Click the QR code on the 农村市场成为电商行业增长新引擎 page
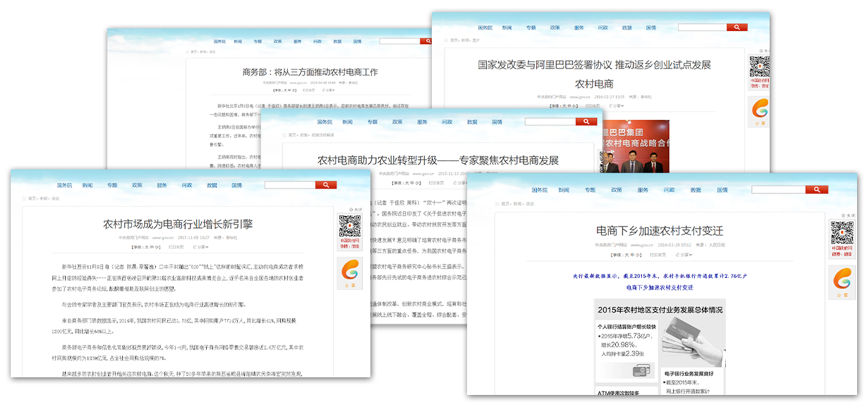 350,227
